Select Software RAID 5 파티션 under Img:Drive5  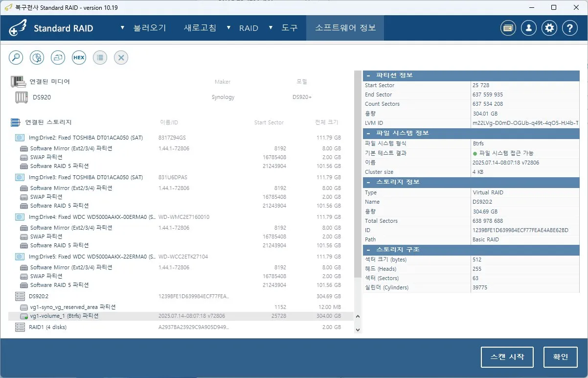pos(181,285)
